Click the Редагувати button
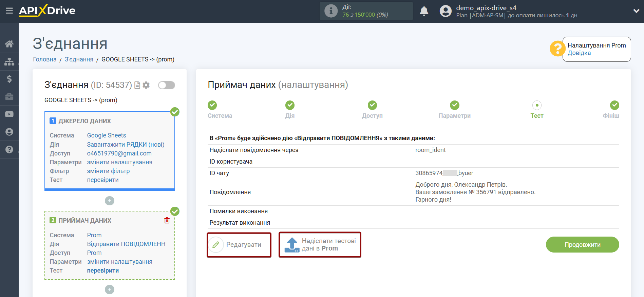 [x=239, y=245]
